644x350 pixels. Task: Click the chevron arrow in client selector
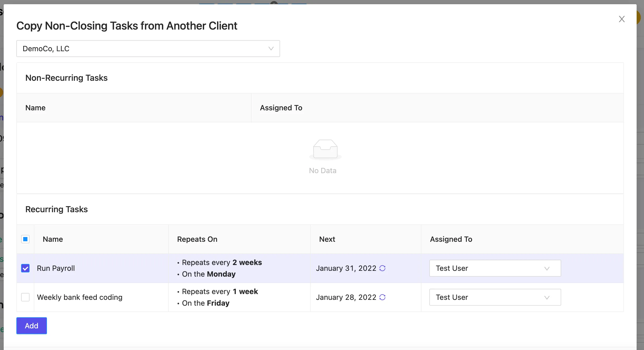[271, 49]
